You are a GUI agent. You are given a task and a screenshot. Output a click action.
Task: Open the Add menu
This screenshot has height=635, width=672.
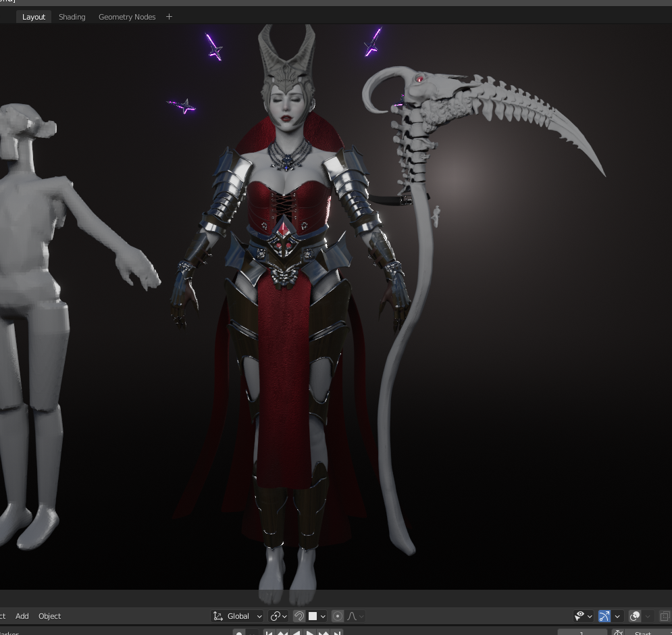(x=22, y=616)
